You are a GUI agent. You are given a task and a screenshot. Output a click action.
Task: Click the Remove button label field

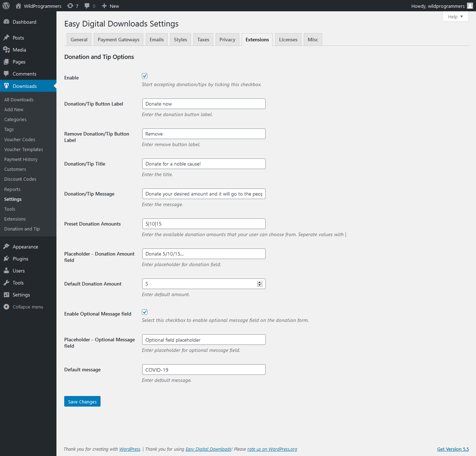click(x=204, y=134)
